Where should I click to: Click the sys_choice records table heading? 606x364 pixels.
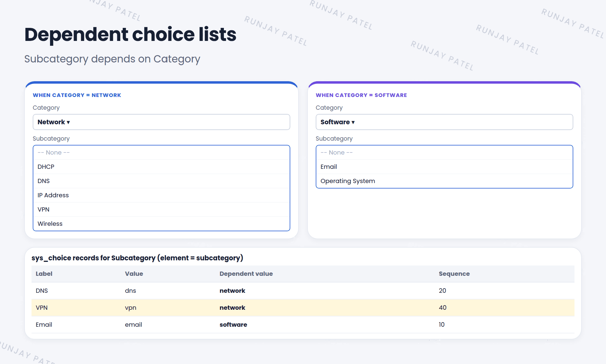pos(137,258)
